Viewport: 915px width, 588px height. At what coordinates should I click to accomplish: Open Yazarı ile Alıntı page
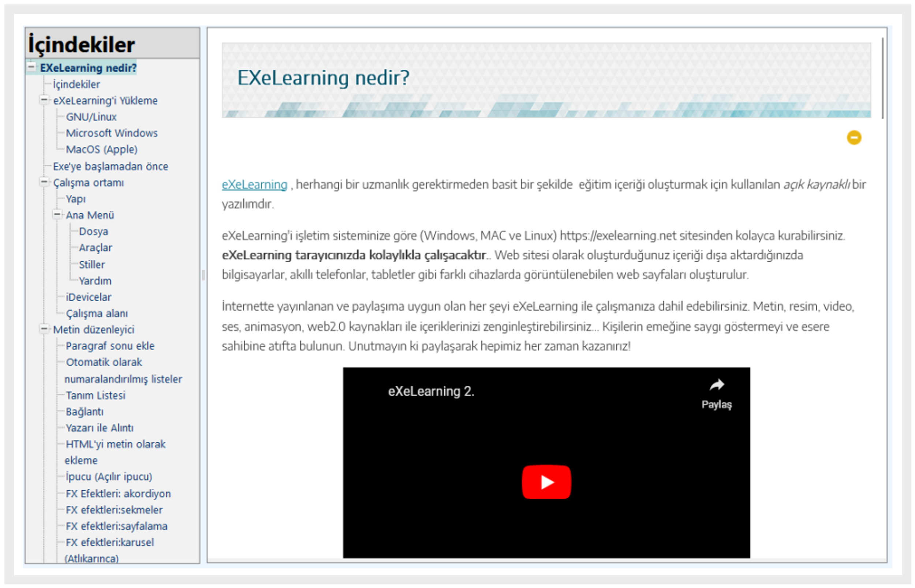point(99,428)
